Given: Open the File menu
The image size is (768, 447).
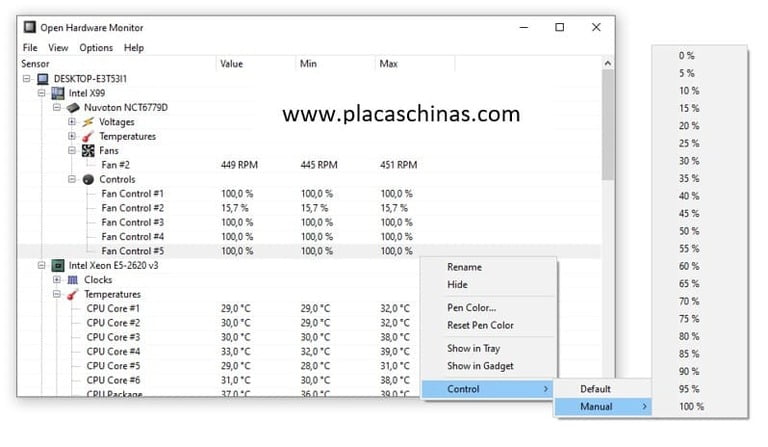Looking at the screenshot, I should [30, 47].
